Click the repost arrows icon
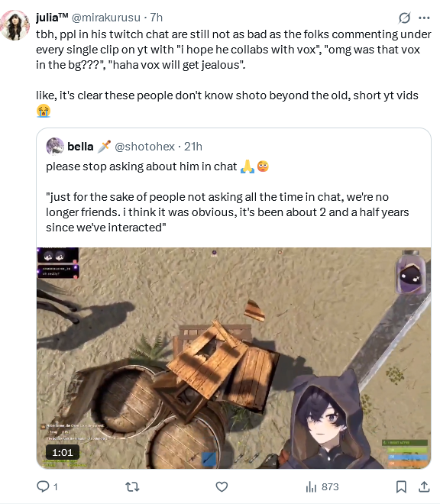Screen dimensions: 440x504 tap(132, 486)
